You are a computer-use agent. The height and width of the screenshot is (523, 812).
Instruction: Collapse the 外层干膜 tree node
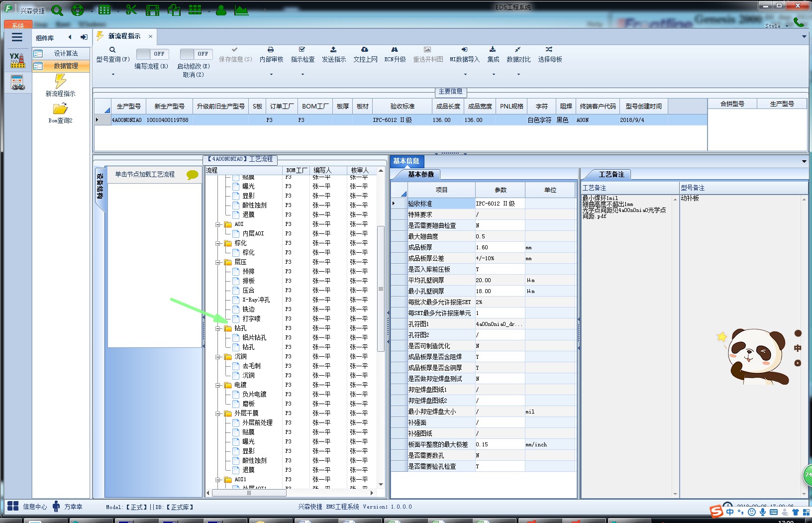click(x=218, y=414)
